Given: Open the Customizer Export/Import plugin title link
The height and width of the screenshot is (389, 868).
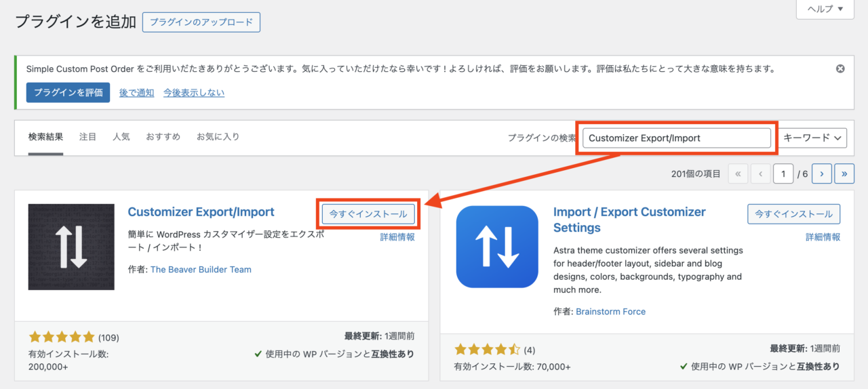Looking at the screenshot, I should (x=201, y=212).
